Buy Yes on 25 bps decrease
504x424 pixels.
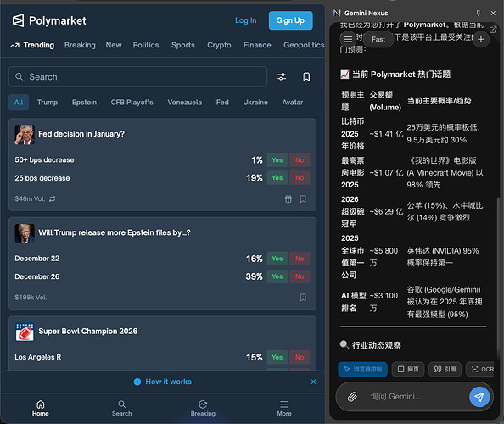[277, 177]
